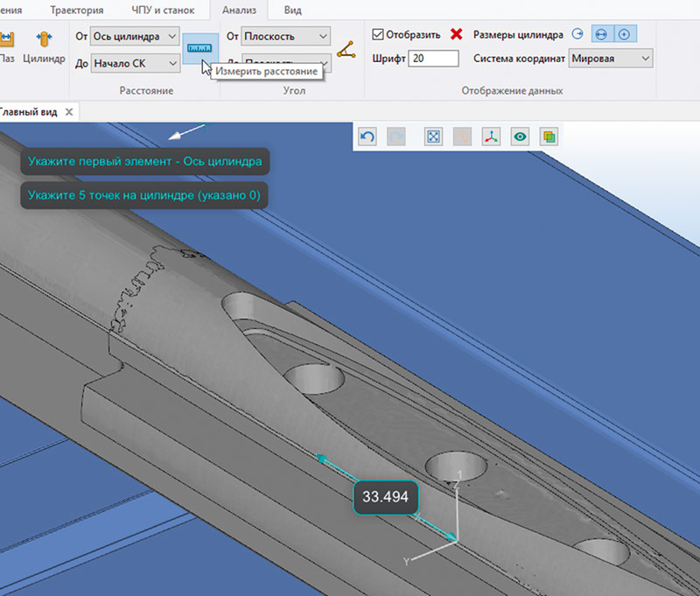700x596 pixels.
Task: Select the cylinder radius size option
Action: 577,35
